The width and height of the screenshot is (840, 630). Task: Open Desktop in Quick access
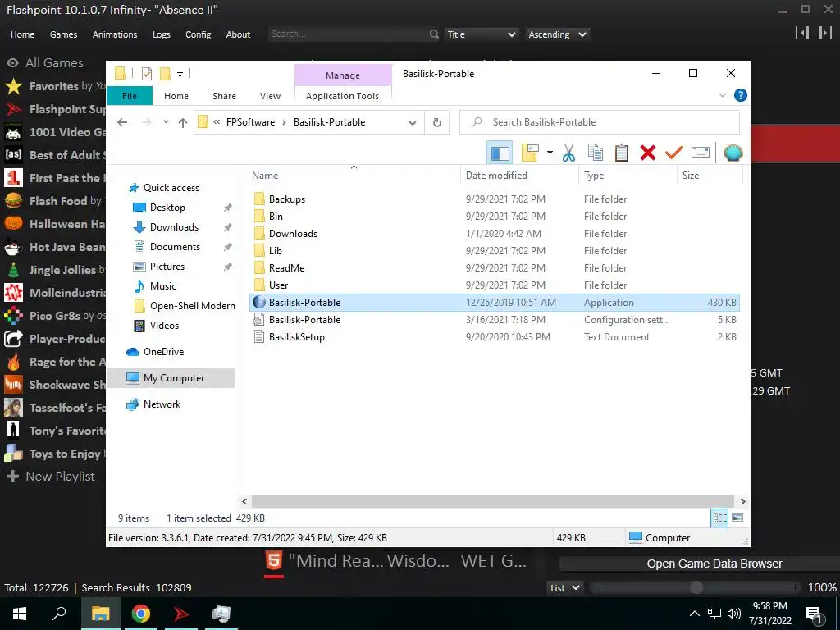167,208
